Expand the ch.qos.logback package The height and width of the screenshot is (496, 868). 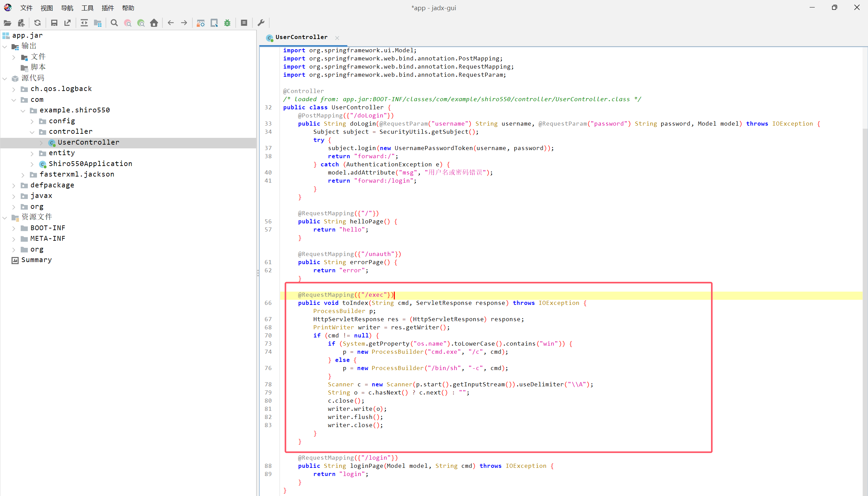14,89
